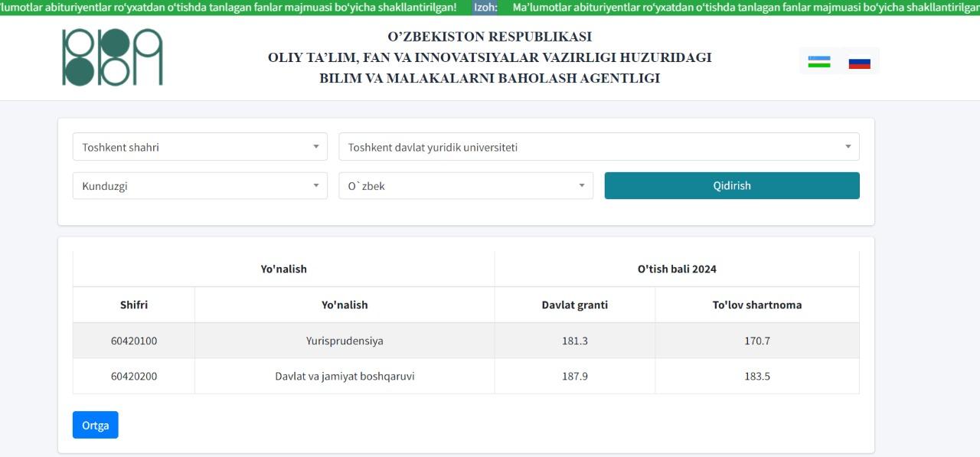
Task: Click the agency title heading text
Action: click(489, 57)
